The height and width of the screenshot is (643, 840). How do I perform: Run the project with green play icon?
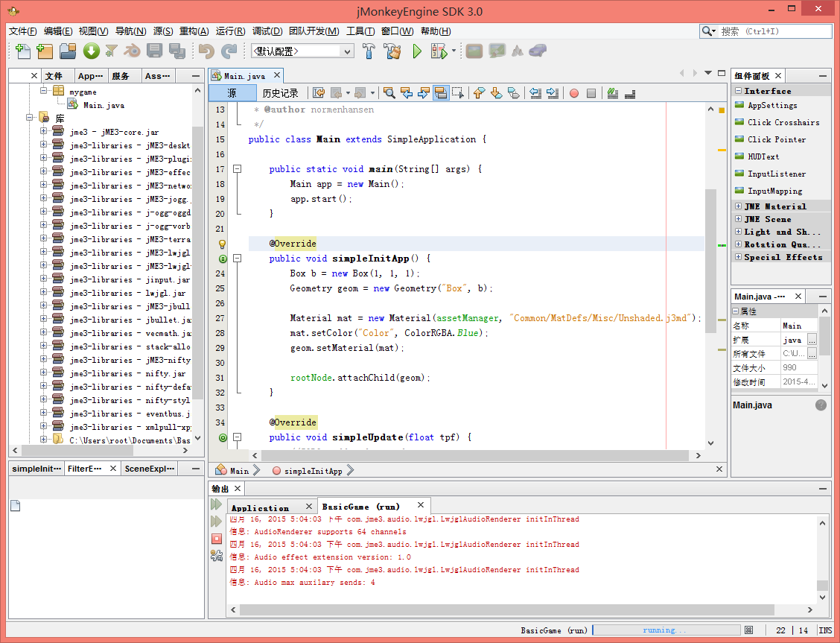click(417, 51)
